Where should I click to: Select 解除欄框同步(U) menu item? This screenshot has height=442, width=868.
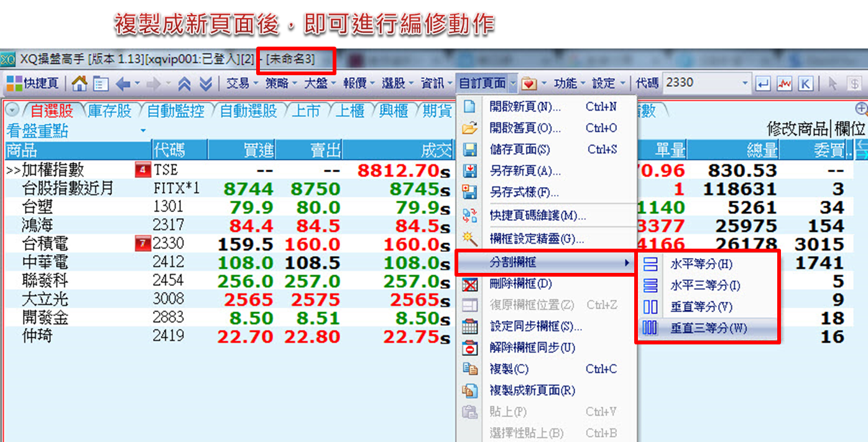547,348
